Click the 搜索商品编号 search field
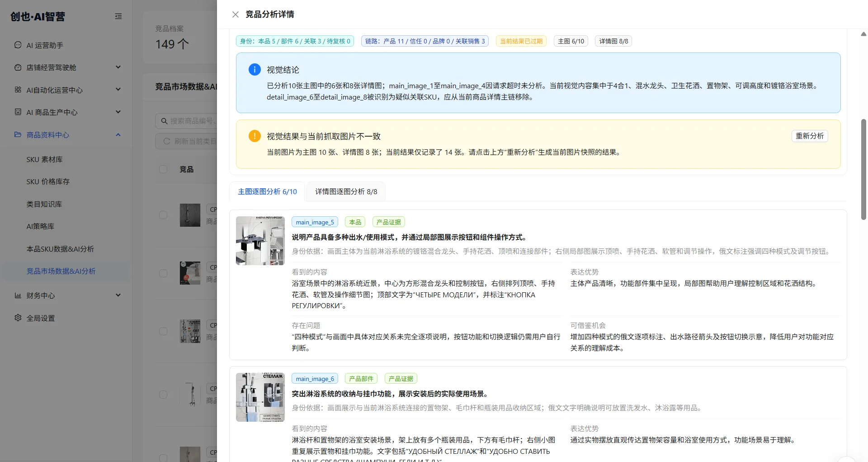The width and height of the screenshot is (868, 462). click(186, 121)
